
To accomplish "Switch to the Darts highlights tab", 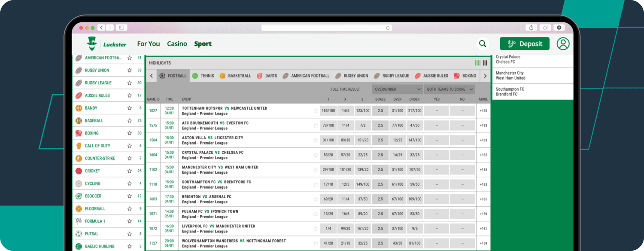I will (267, 76).
